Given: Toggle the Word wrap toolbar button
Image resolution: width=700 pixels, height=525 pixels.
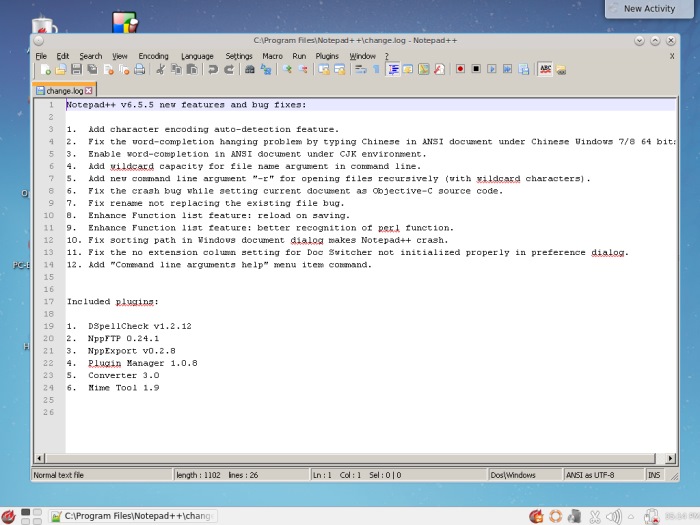Looking at the screenshot, I should click(x=360, y=69).
